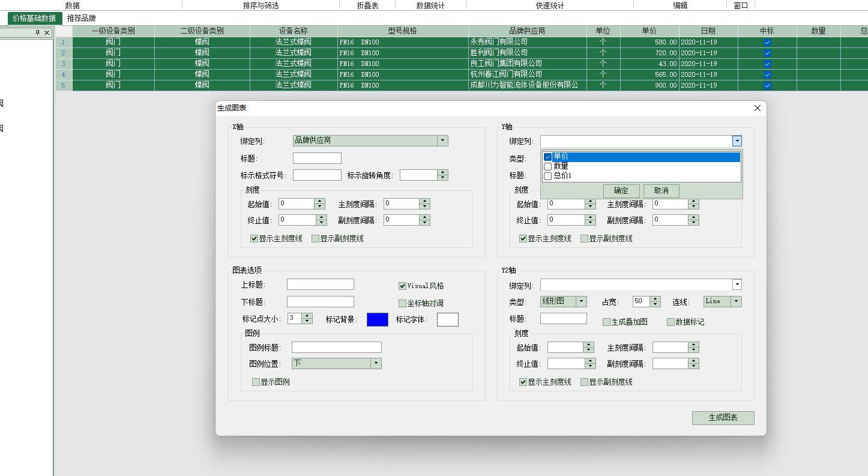
Task: Pin the left side panel
Action: (x=37, y=32)
